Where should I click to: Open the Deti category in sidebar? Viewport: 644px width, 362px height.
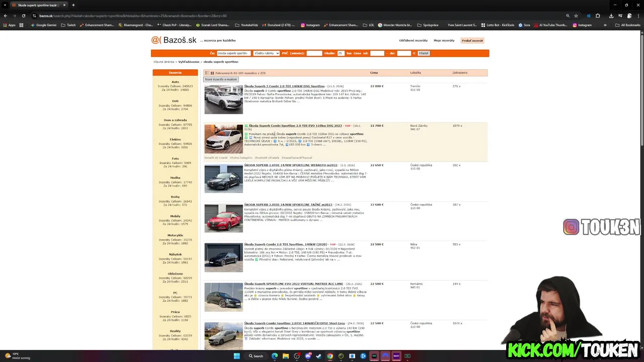(x=175, y=101)
